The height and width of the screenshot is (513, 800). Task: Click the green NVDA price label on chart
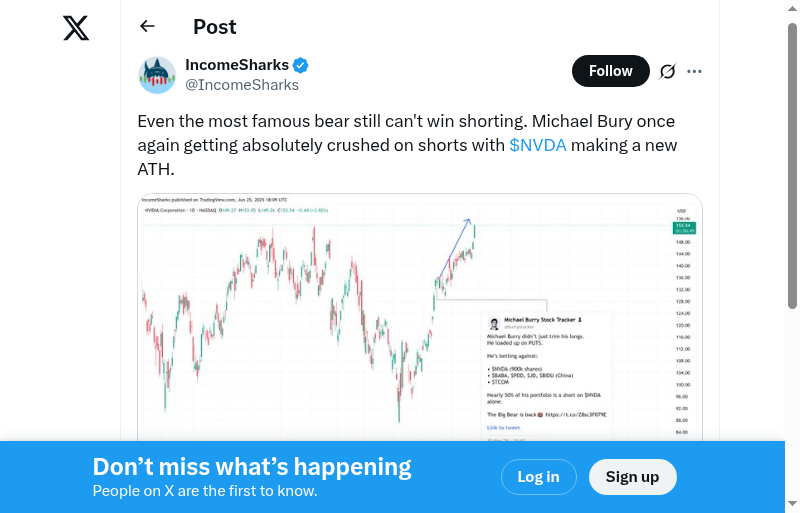[685, 228]
